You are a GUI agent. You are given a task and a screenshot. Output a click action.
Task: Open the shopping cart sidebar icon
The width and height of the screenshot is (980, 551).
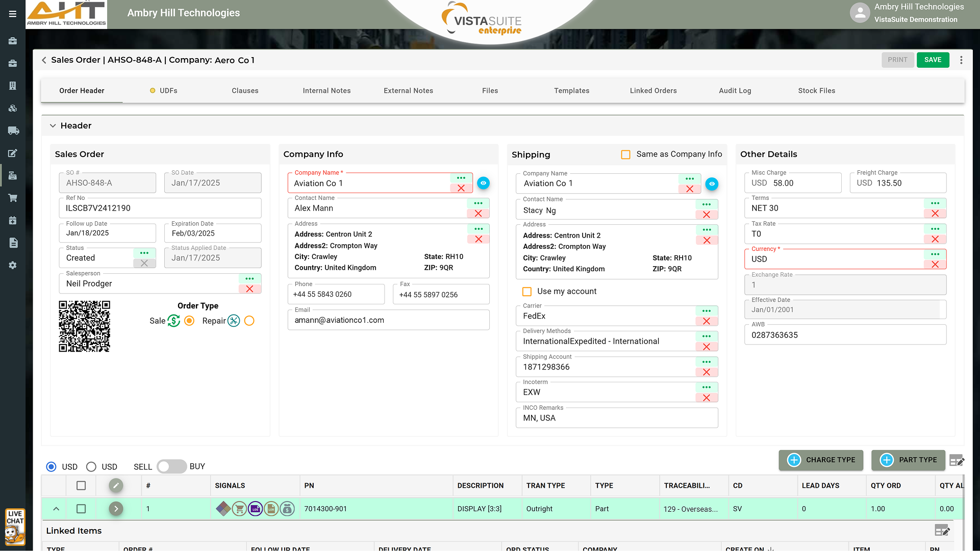(x=13, y=198)
